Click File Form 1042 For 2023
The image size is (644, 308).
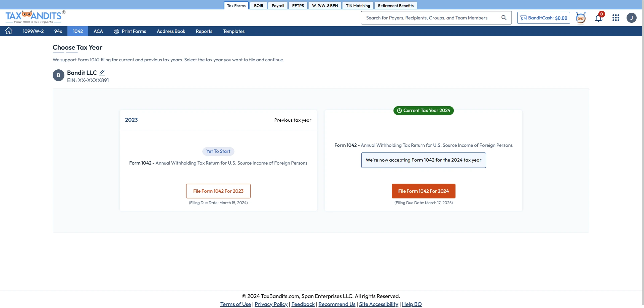click(x=218, y=191)
